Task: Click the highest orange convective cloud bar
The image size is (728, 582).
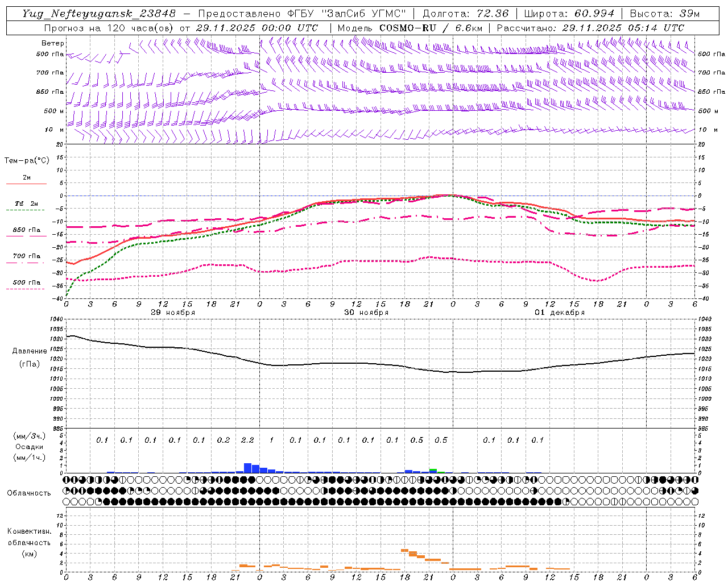Action: click(404, 550)
